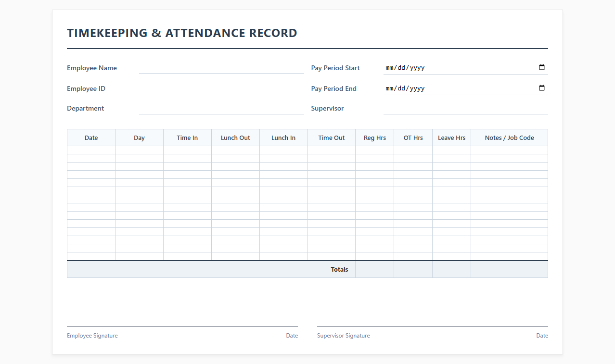This screenshot has width=615, height=364.
Task: Select the Department input field
Action: pyautogui.click(x=221, y=109)
